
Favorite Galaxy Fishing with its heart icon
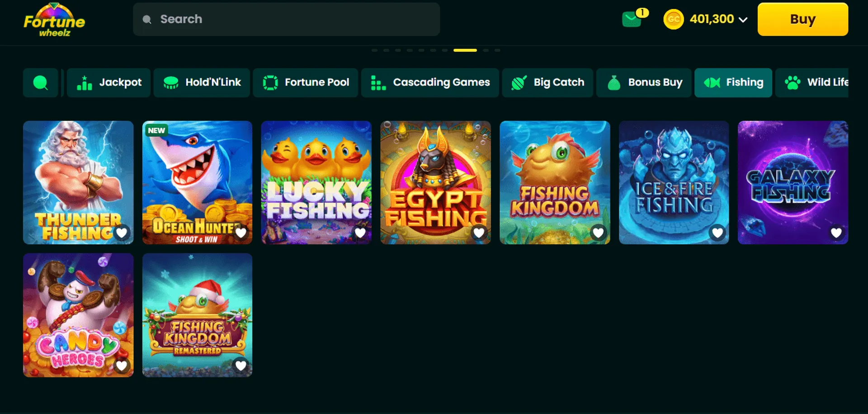tap(836, 233)
